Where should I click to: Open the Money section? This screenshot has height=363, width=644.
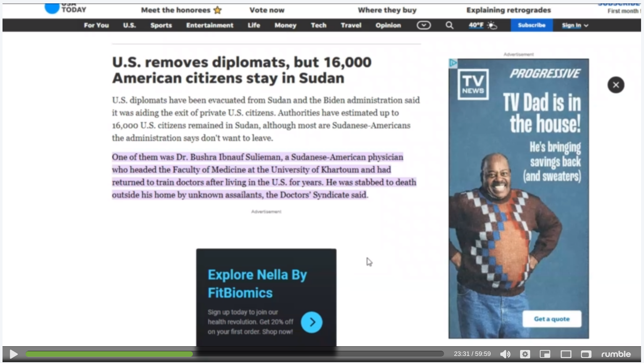[285, 25]
